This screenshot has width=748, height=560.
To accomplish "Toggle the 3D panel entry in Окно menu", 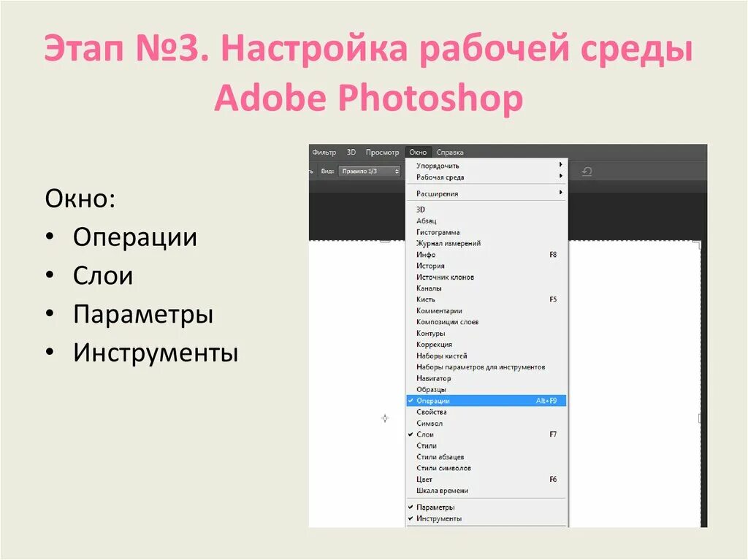I will (486, 210).
